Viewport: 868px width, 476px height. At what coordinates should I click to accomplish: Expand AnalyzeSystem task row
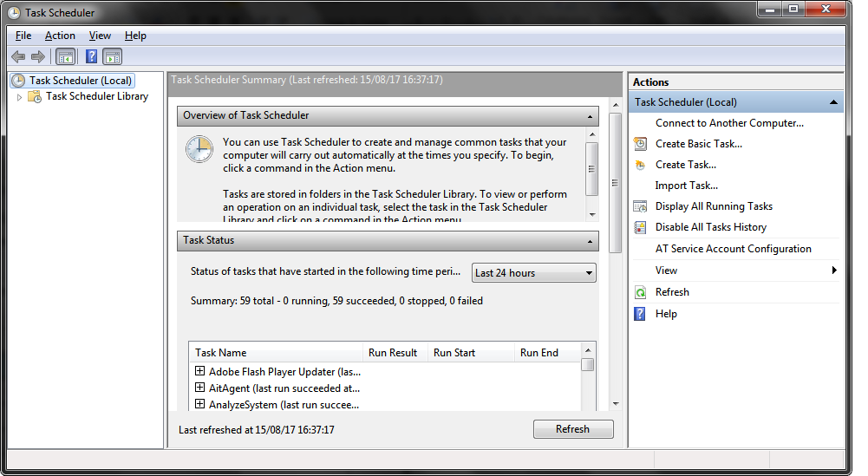199,403
